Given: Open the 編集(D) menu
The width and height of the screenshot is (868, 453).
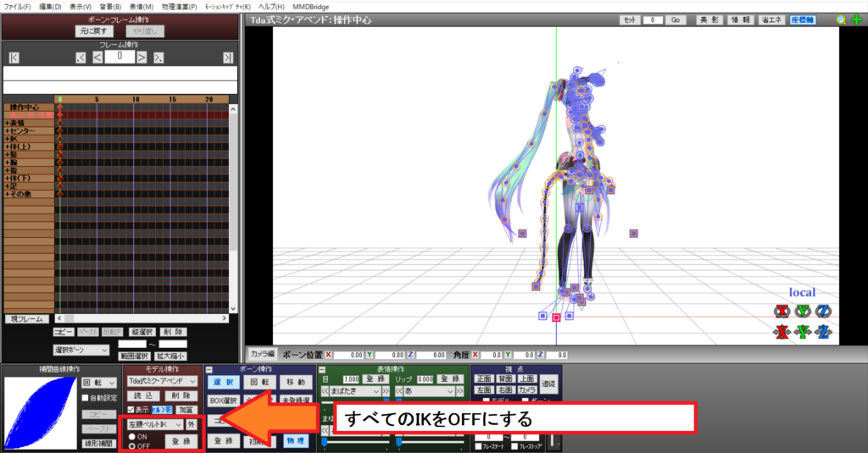Looking at the screenshot, I should click(x=50, y=7).
